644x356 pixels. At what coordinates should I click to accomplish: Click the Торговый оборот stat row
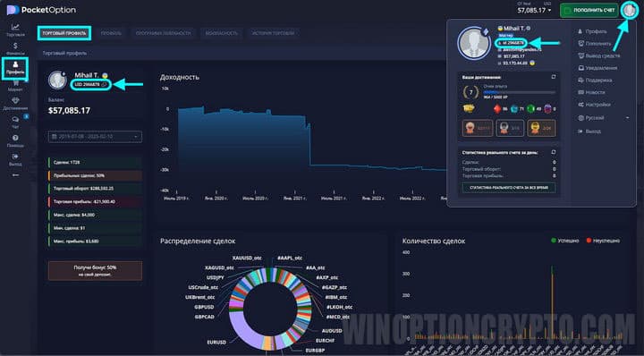pyautogui.click(x=96, y=189)
